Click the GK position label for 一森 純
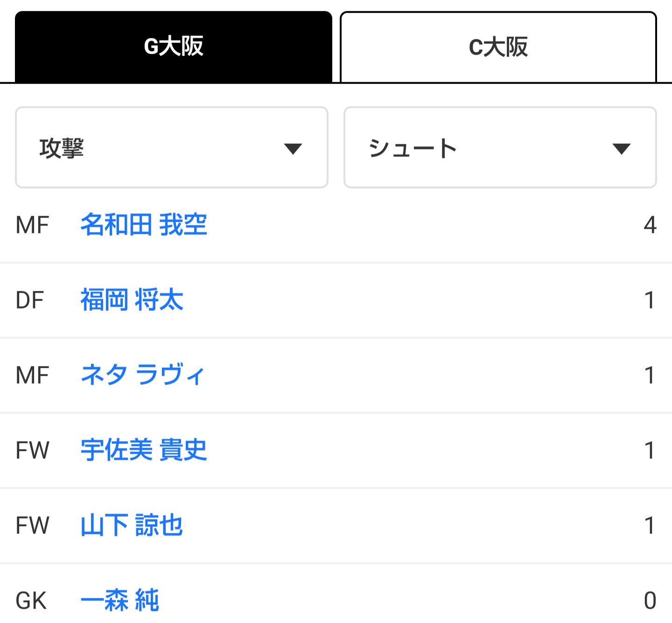 [31, 601]
